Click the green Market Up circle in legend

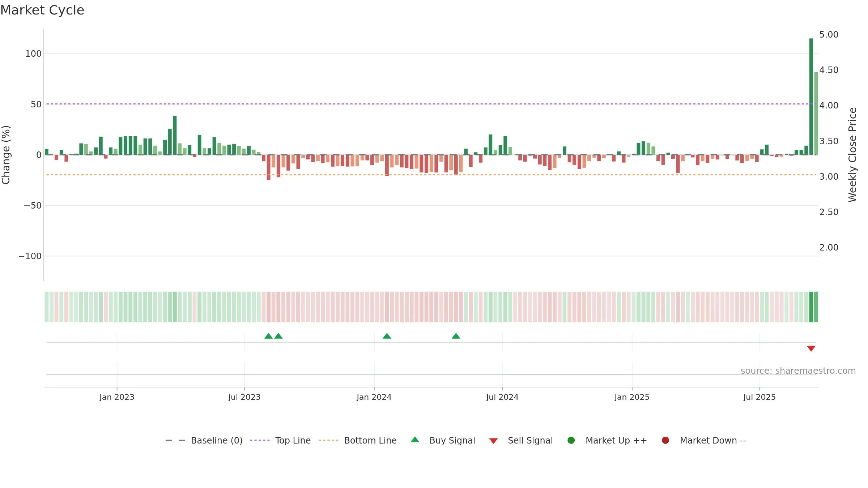571,440
